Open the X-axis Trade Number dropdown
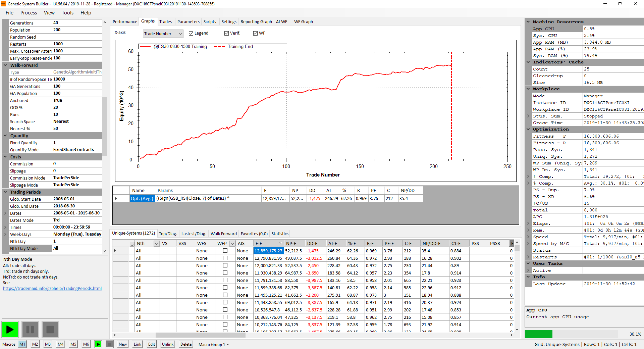The height and width of the screenshot is (349, 644). coord(180,34)
